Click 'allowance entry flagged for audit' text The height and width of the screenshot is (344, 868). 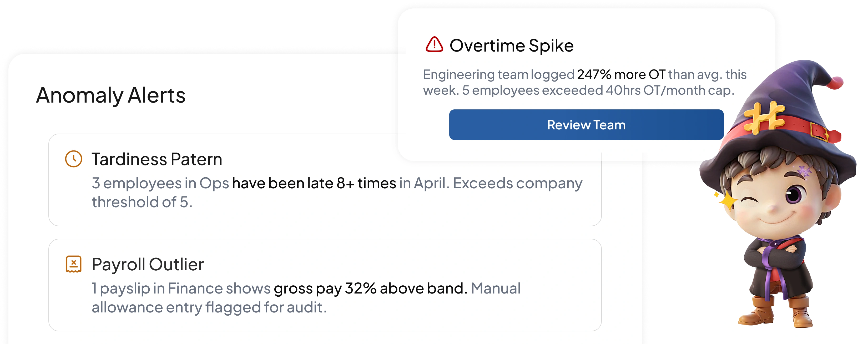point(209,307)
